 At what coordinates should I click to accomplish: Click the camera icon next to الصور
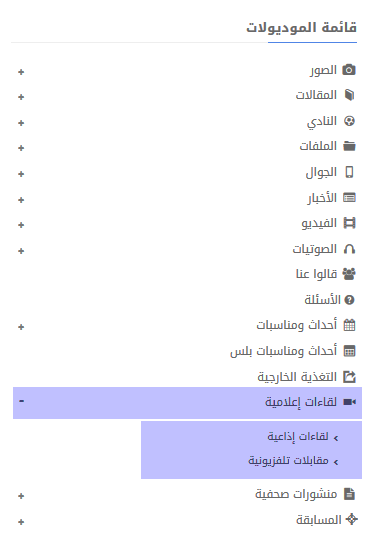point(349,70)
